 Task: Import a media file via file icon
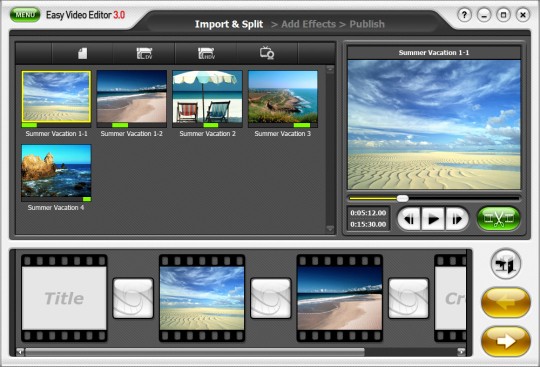tap(82, 53)
